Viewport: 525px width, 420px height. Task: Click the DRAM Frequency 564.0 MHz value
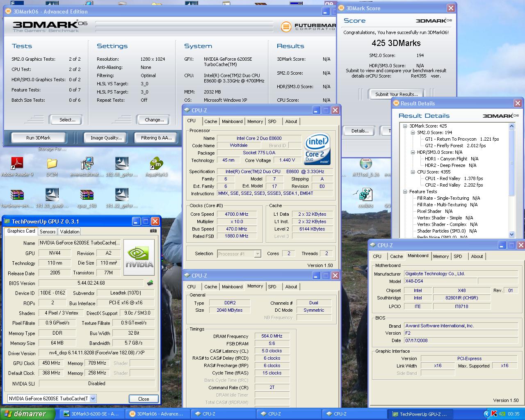tap(272, 336)
